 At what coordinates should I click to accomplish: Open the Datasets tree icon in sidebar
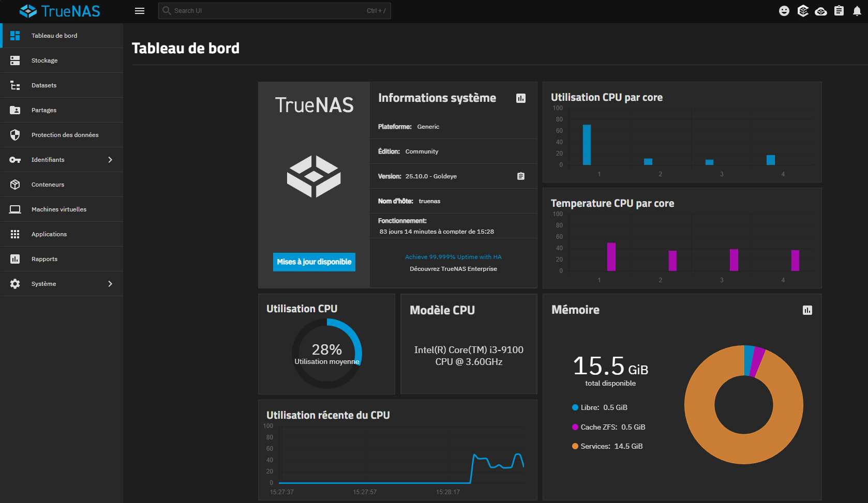(x=14, y=85)
